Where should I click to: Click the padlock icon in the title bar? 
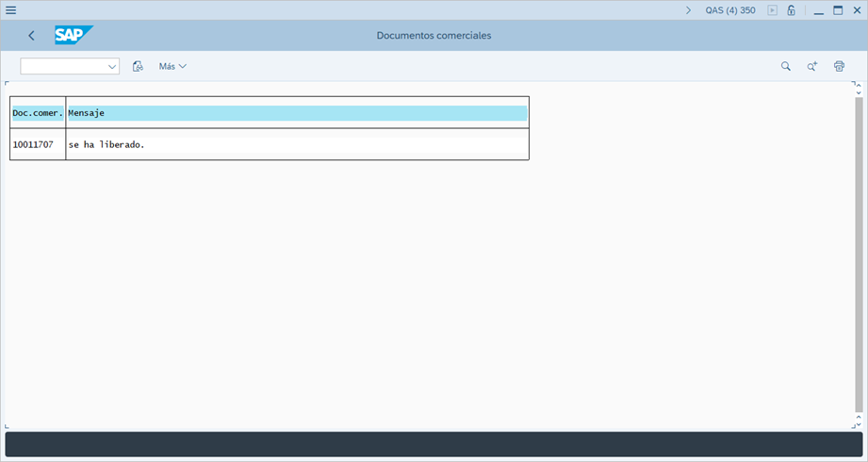[791, 10]
